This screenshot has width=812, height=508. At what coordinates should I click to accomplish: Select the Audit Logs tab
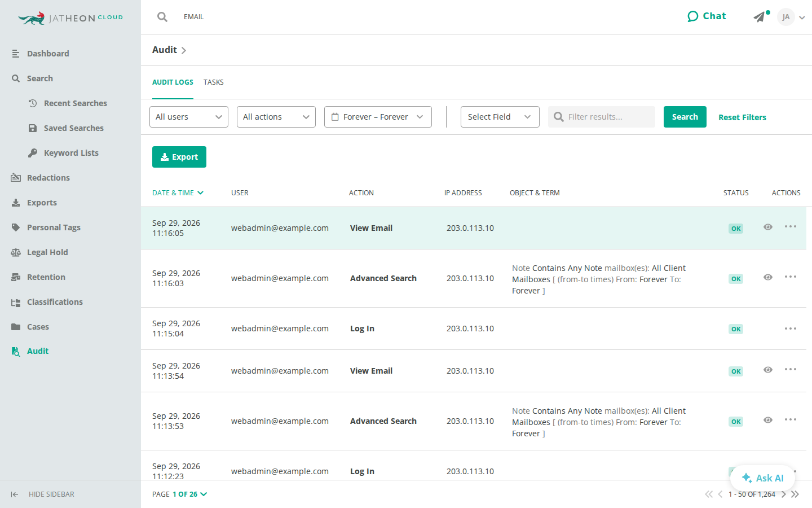point(173,82)
